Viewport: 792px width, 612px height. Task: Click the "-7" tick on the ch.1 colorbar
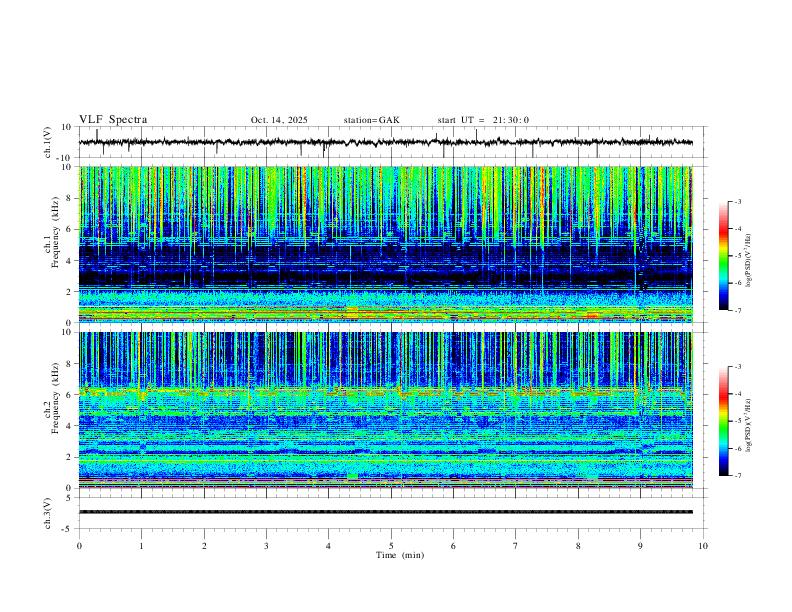[x=737, y=310]
